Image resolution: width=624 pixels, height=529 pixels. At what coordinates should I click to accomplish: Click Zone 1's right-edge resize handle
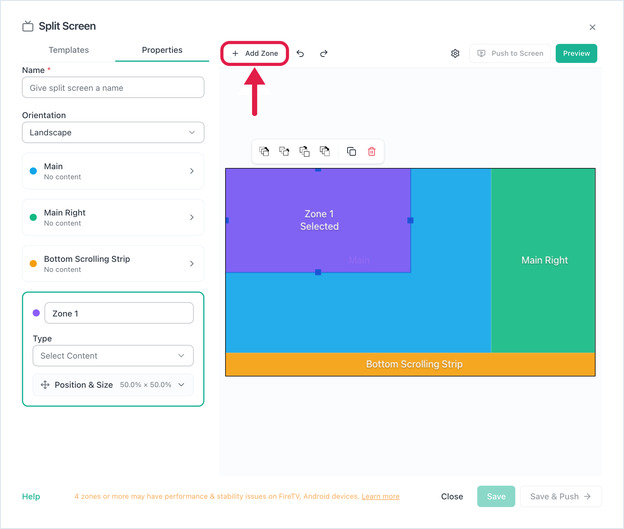pyautogui.click(x=410, y=220)
